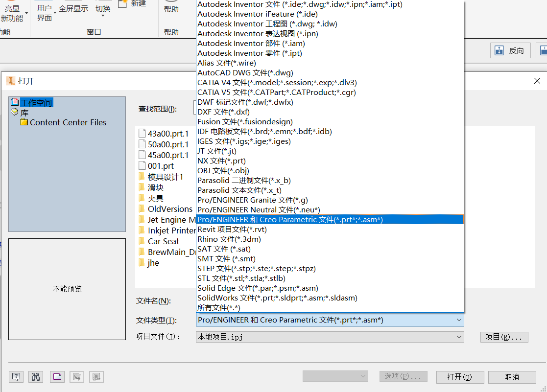This screenshot has width=547, height=392.
Task: Choose 所有文件(*.*) in the type list
Action: 330,308
